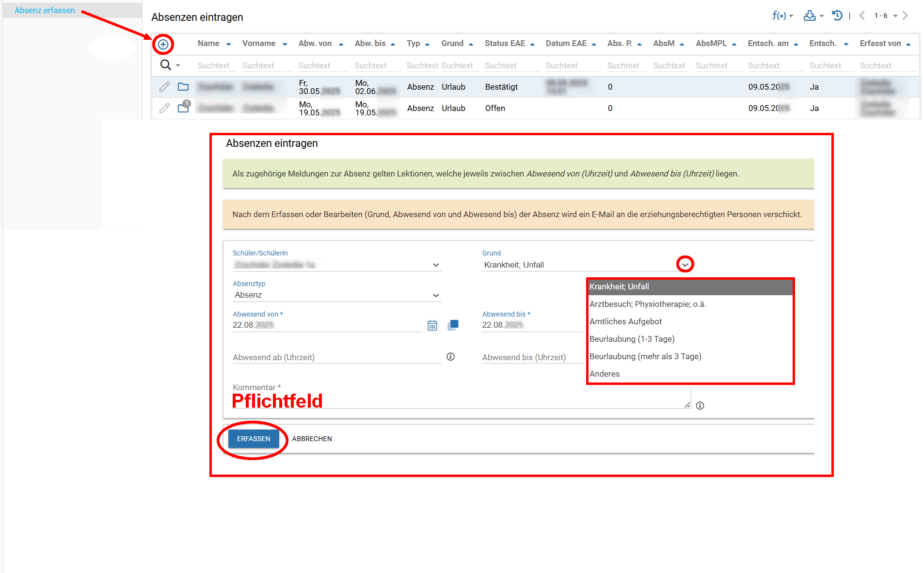Choose 'Beurlaubung (1-3 Tage)' from the list
The height and width of the screenshot is (573, 924).
click(x=632, y=339)
